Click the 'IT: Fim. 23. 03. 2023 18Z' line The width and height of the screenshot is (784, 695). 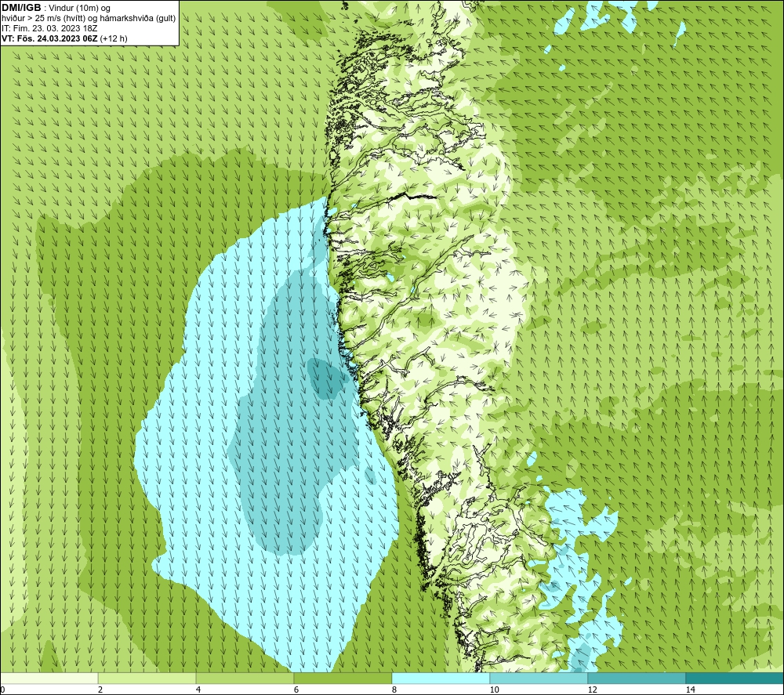tap(49, 28)
